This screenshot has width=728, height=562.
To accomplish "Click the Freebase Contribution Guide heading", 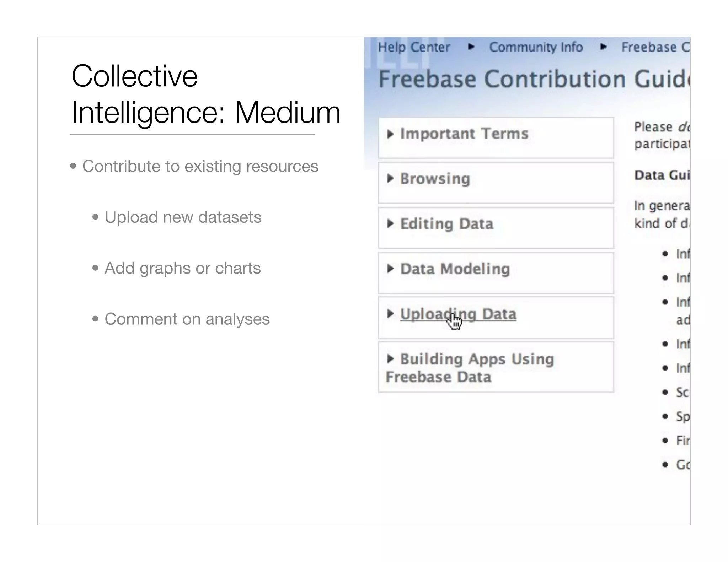I will pos(533,79).
